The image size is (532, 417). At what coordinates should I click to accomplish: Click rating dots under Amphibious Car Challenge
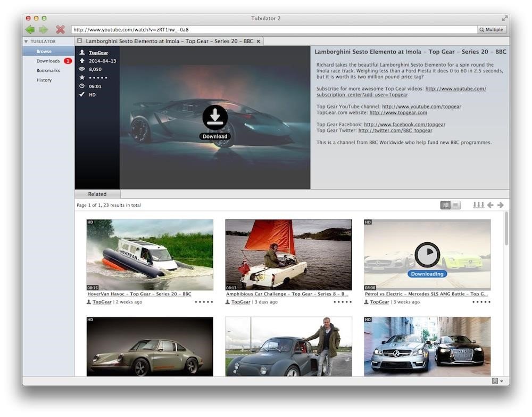[343, 302]
